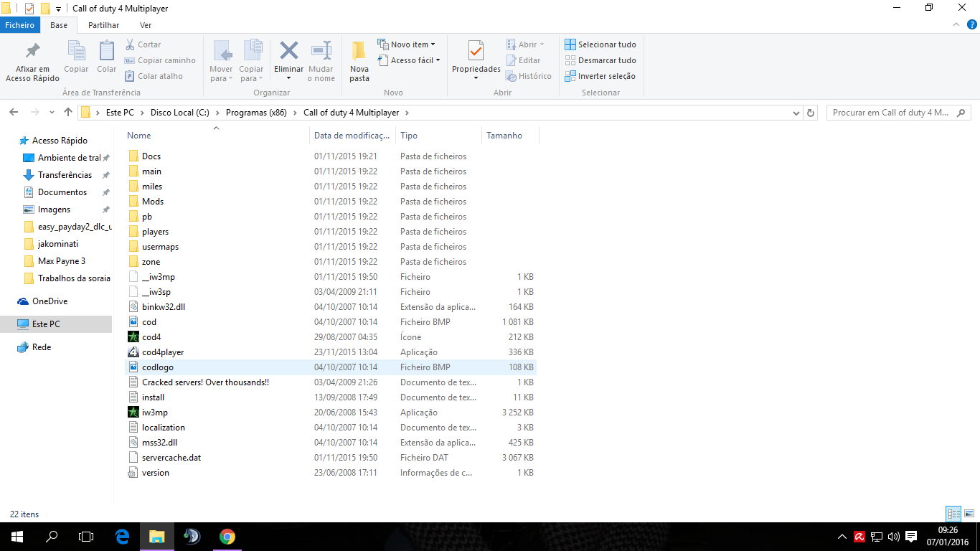Refresh the folder view
The width and height of the screenshot is (980, 551).
[x=811, y=113]
